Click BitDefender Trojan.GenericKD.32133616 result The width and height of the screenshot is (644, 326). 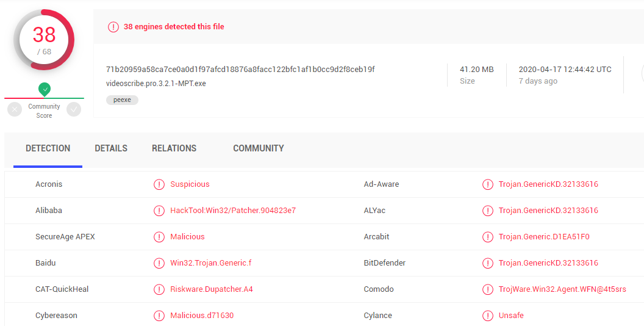548,263
